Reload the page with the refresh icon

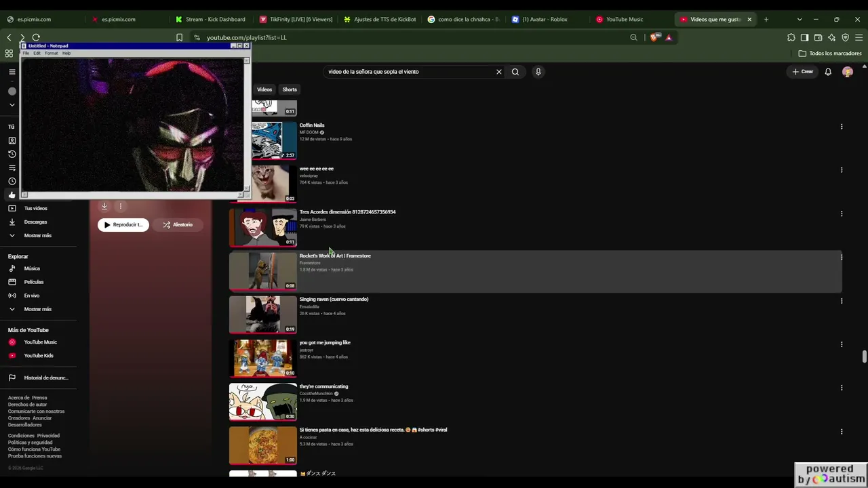click(x=36, y=37)
